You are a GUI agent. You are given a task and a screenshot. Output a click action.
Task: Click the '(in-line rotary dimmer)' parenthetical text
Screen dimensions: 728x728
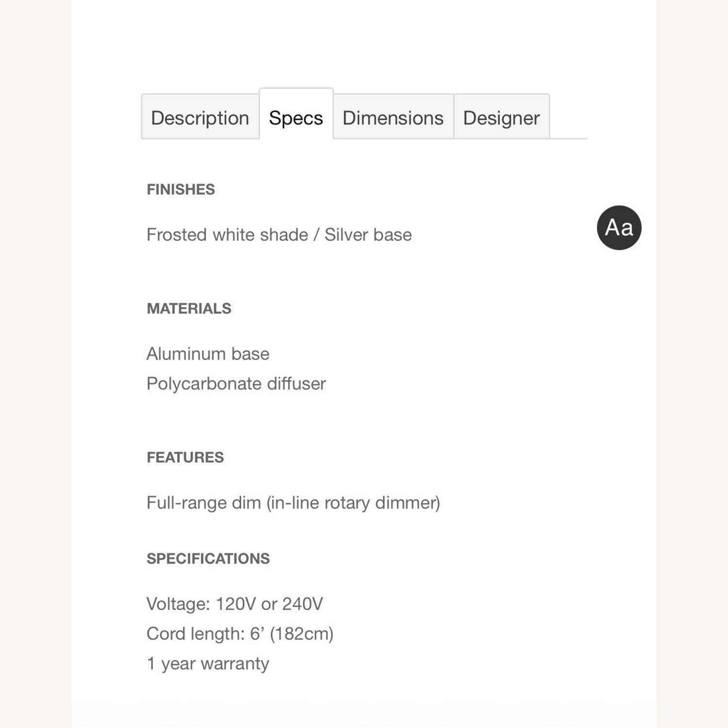353,503
